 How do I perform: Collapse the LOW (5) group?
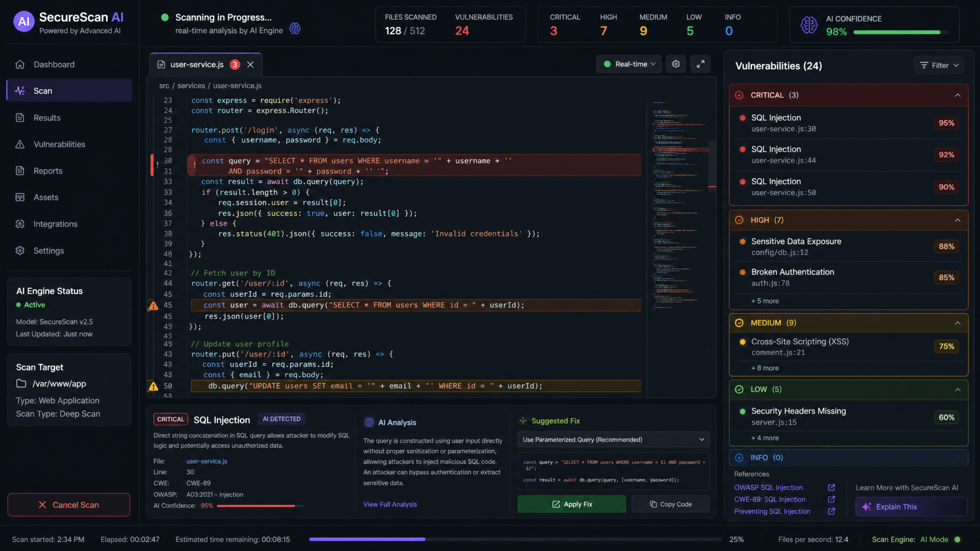pyautogui.click(x=958, y=389)
